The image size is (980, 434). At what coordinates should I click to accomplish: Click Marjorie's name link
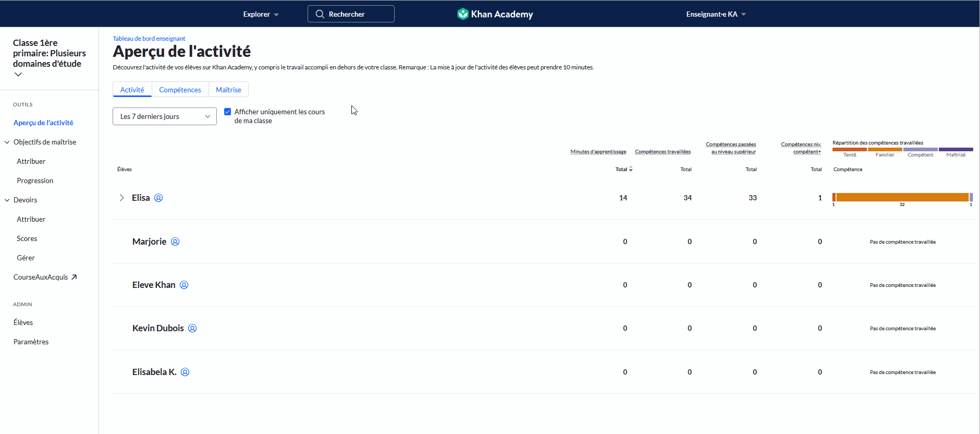(149, 242)
